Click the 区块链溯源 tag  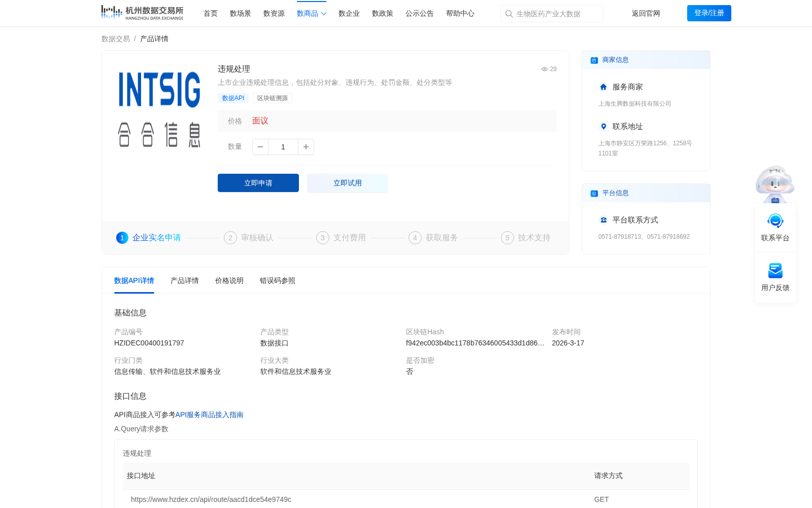(x=273, y=98)
